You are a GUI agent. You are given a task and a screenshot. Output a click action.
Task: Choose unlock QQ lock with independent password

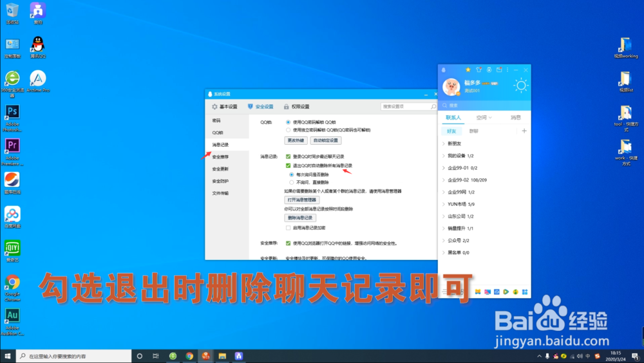click(x=289, y=130)
